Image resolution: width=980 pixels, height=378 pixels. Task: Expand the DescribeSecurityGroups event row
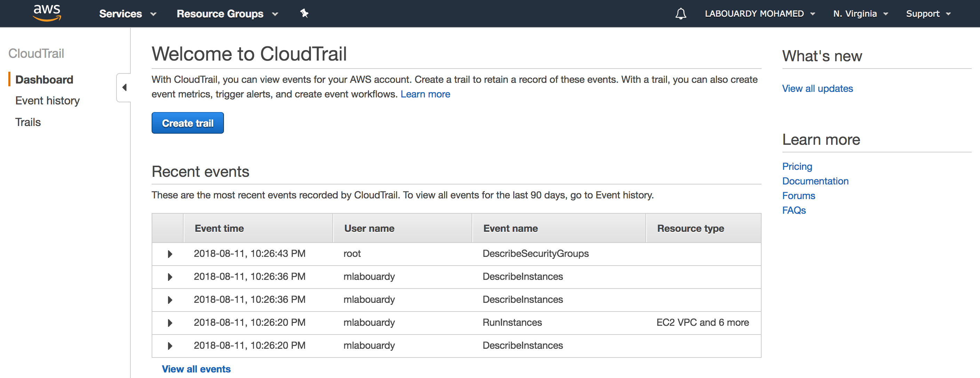[170, 254]
